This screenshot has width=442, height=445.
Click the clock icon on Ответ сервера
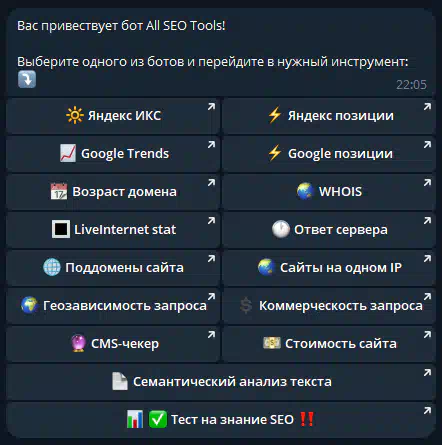point(281,229)
